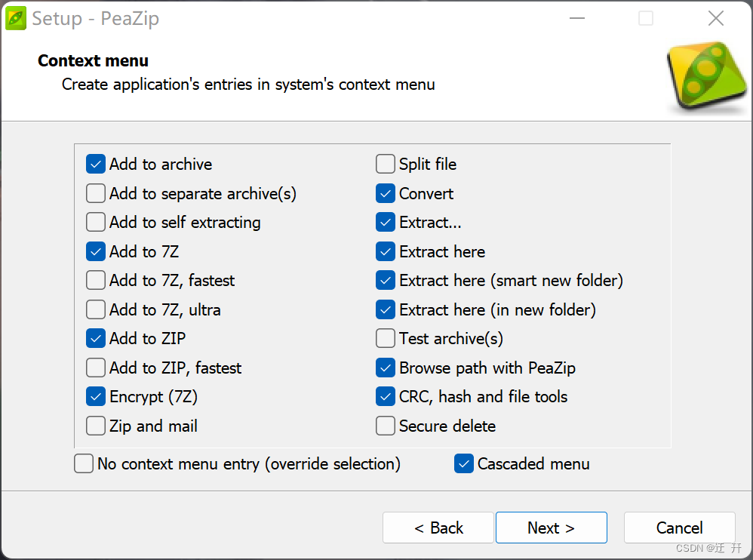Screen dimensions: 753x560
Task: Click the PeaZip icon in the title bar
Action: [15, 17]
